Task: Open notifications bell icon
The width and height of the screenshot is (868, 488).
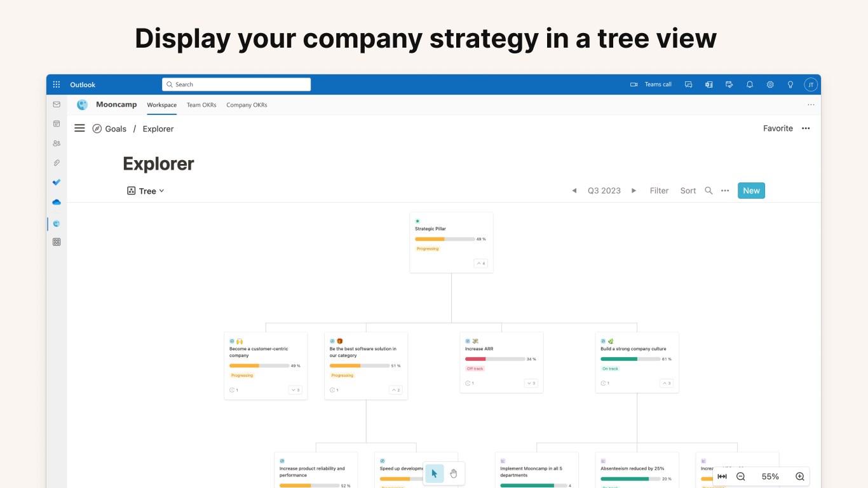Action: pos(750,85)
